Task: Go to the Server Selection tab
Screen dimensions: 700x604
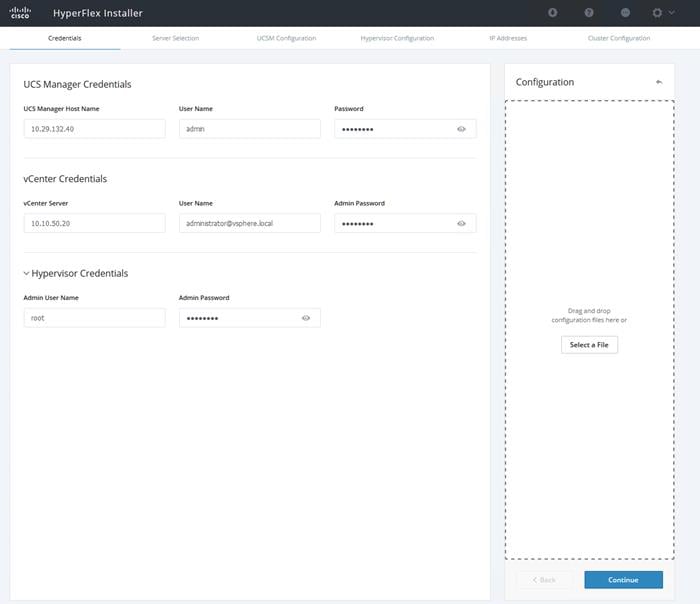Action: (175, 38)
